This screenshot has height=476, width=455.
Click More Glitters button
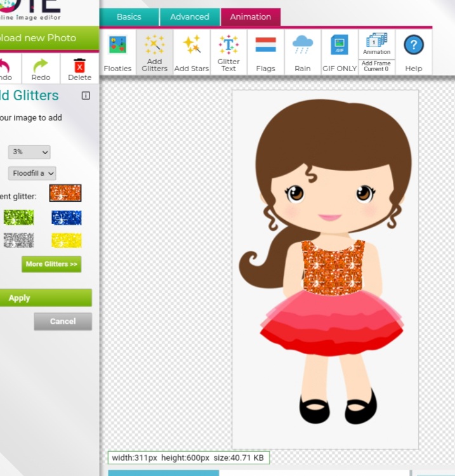click(x=51, y=264)
